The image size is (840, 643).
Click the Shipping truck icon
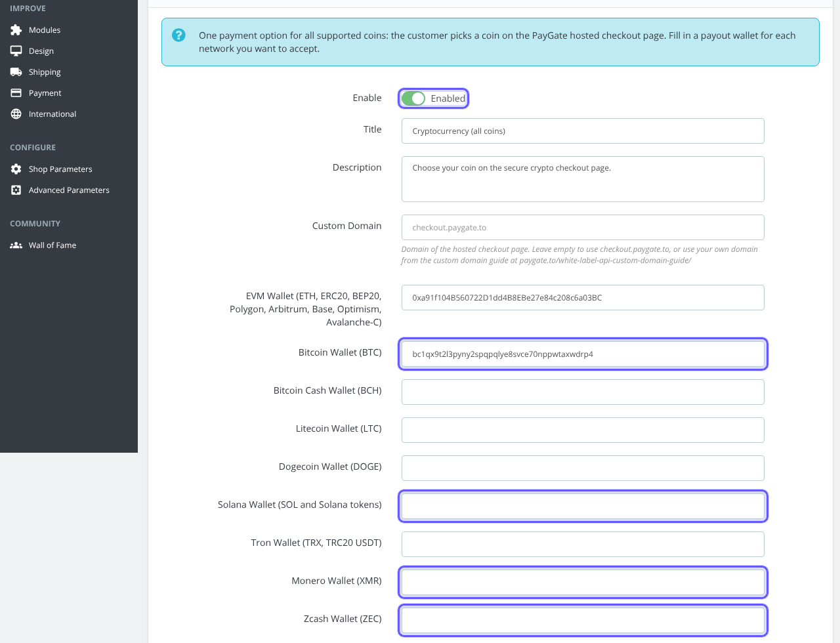pyautogui.click(x=16, y=72)
